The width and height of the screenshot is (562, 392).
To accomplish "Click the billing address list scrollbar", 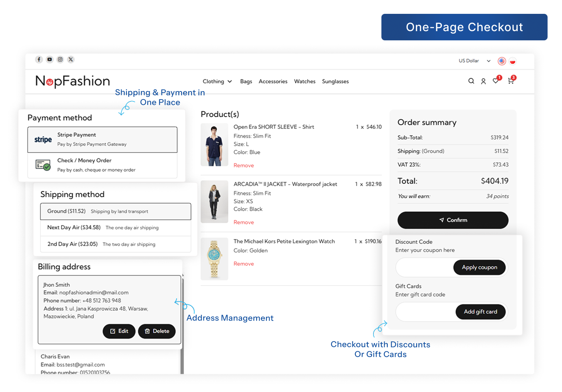I will point(182,325).
